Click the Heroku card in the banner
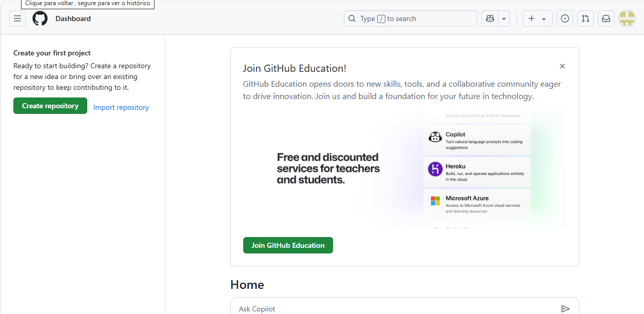Screen dimensions: 644x314 [x=477, y=172]
